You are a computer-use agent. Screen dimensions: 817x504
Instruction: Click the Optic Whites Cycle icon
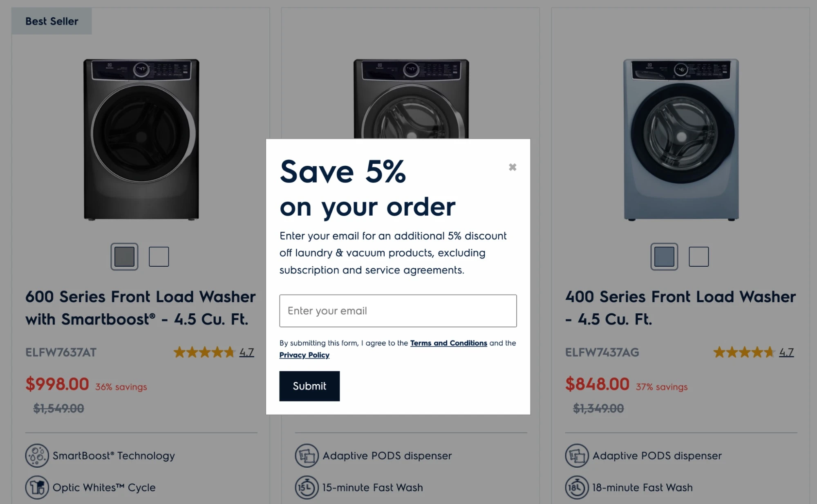[37, 487]
